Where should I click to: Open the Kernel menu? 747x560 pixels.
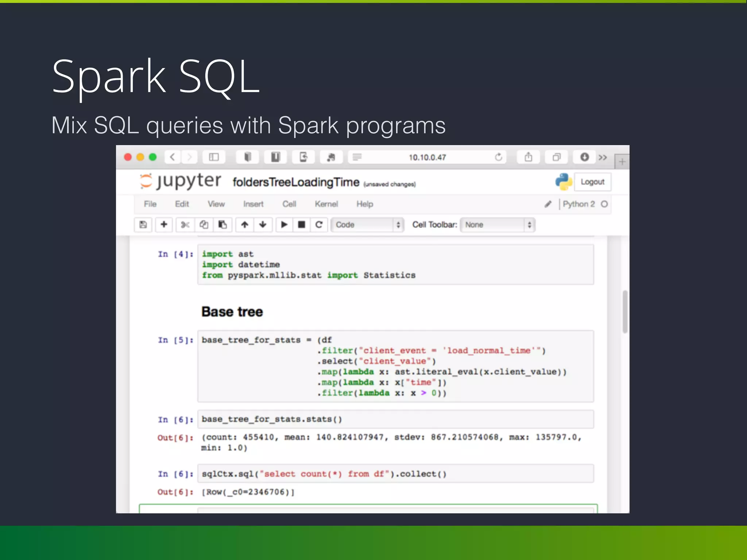tap(326, 204)
